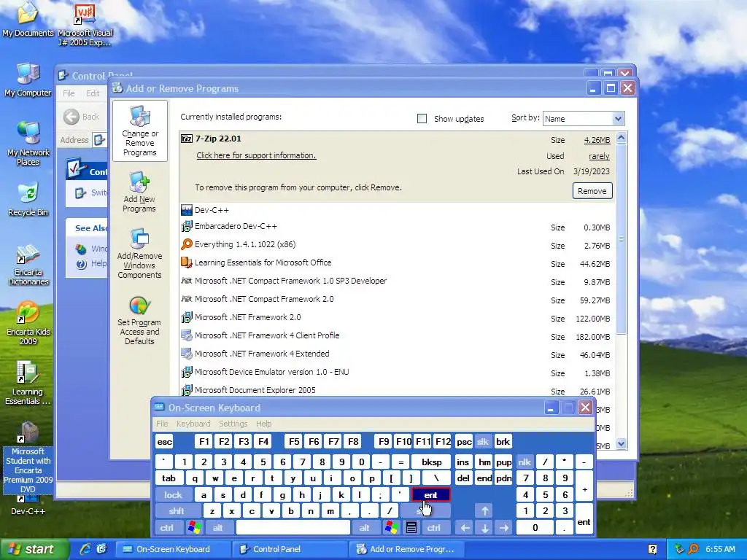Click the F5 key on keyboard
The image size is (747, 560).
[294, 442]
